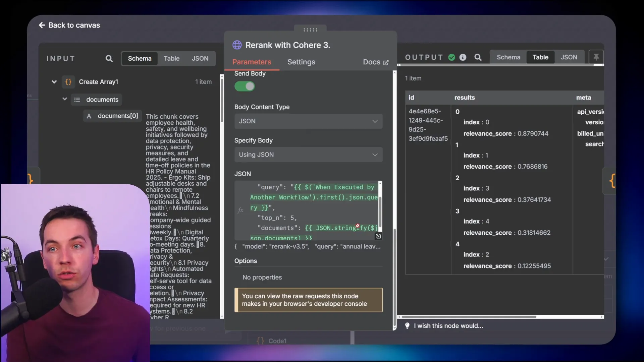This screenshot has width=644, height=362.
Task: Switch INPUT view to JSON
Action: (200, 58)
